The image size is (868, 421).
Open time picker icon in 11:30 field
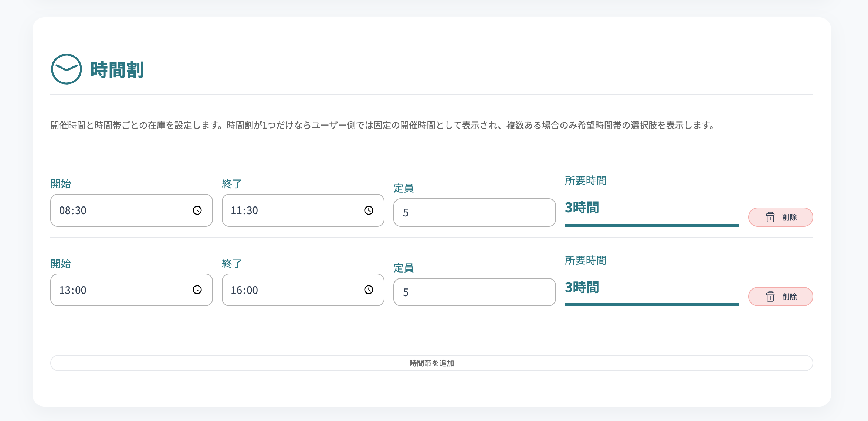[x=369, y=210]
